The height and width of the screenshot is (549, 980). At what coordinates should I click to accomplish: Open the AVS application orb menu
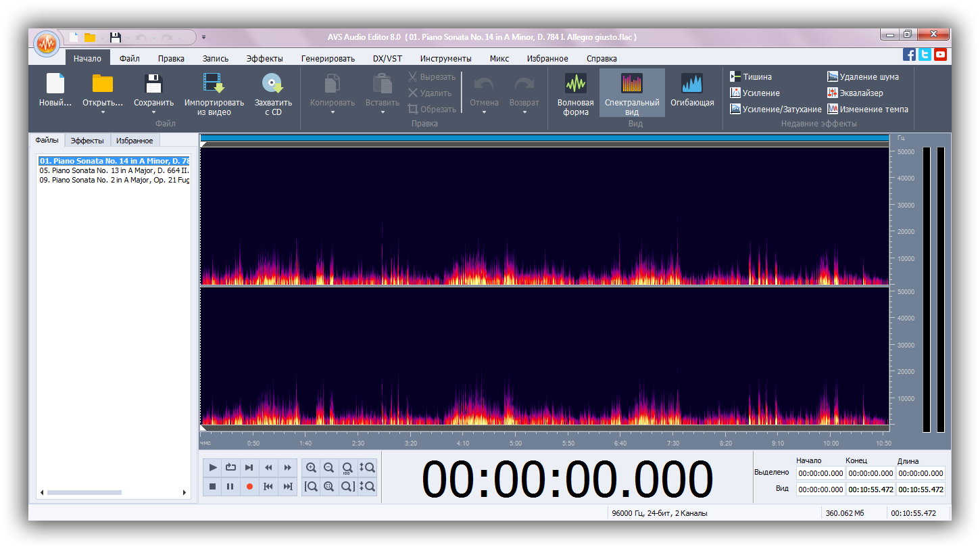[46, 45]
